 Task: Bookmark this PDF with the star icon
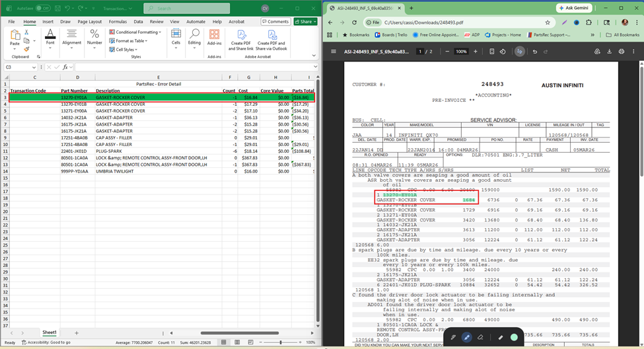(548, 22)
